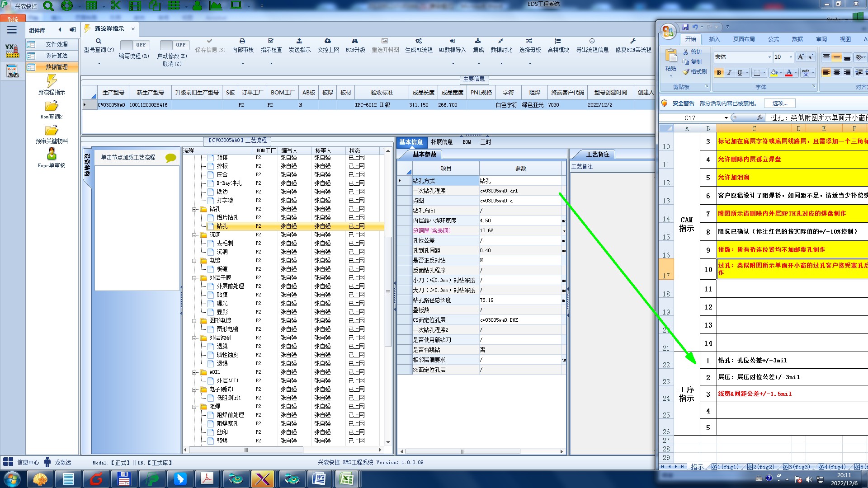Open the Excel font name dropdown
The width and height of the screenshot is (868, 488).
coord(769,57)
